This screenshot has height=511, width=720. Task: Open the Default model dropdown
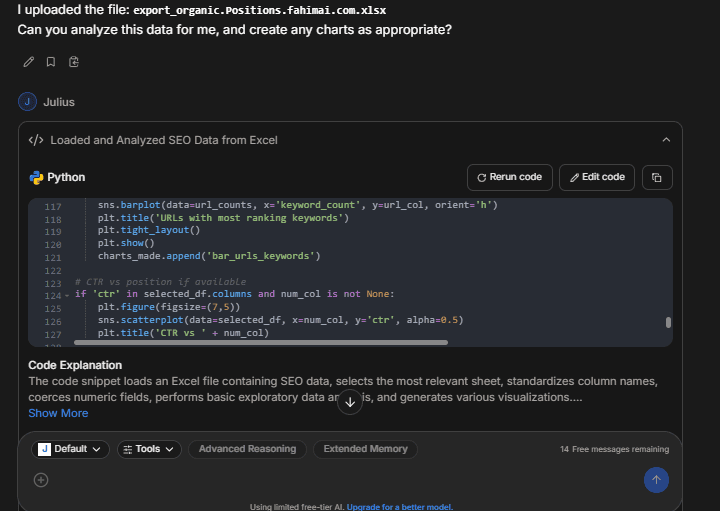pyautogui.click(x=70, y=449)
